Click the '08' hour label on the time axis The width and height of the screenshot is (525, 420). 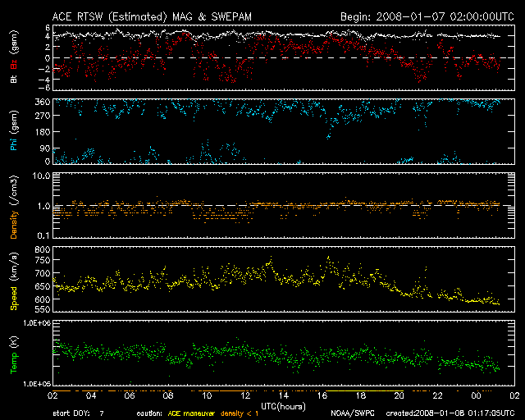pos(168,395)
